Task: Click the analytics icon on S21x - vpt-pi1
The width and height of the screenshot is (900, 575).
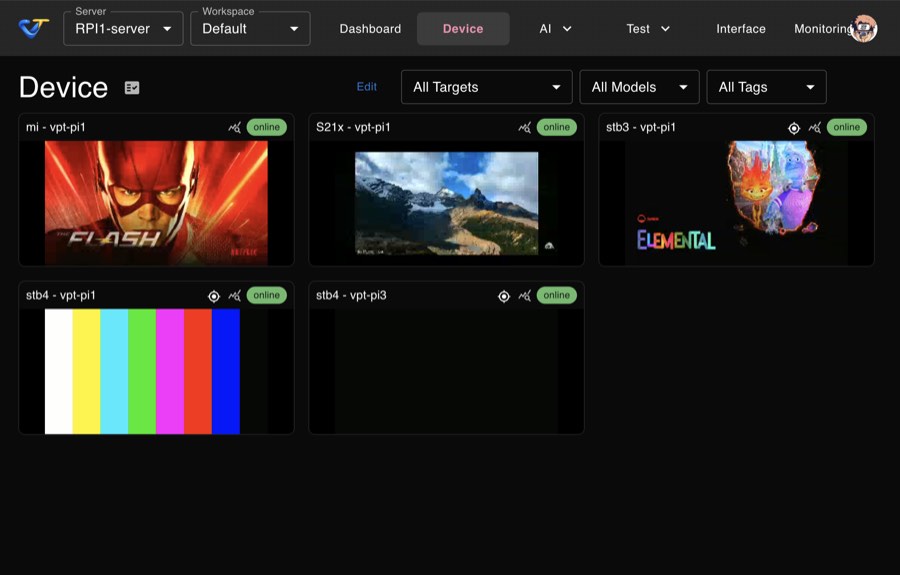Action: tap(524, 127)
